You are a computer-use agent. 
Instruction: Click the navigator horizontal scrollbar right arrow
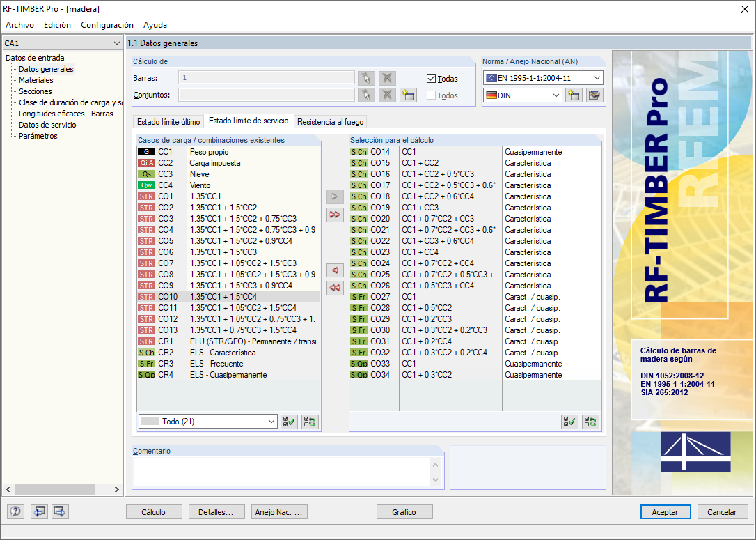coord(116,489)
